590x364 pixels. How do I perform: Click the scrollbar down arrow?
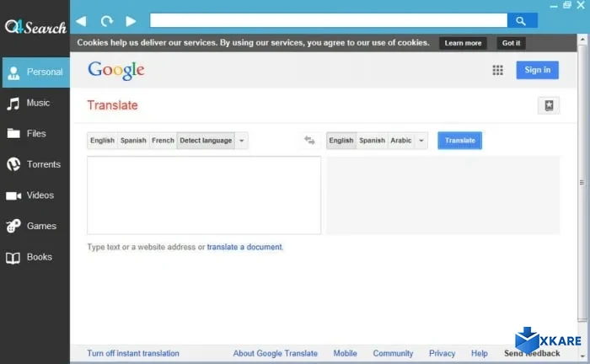click(582, 356)
